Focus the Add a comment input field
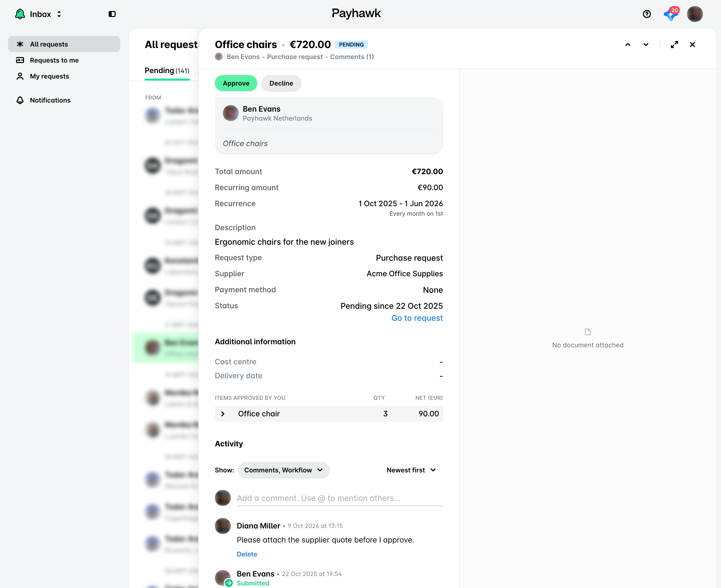 (x=340, y=498)
